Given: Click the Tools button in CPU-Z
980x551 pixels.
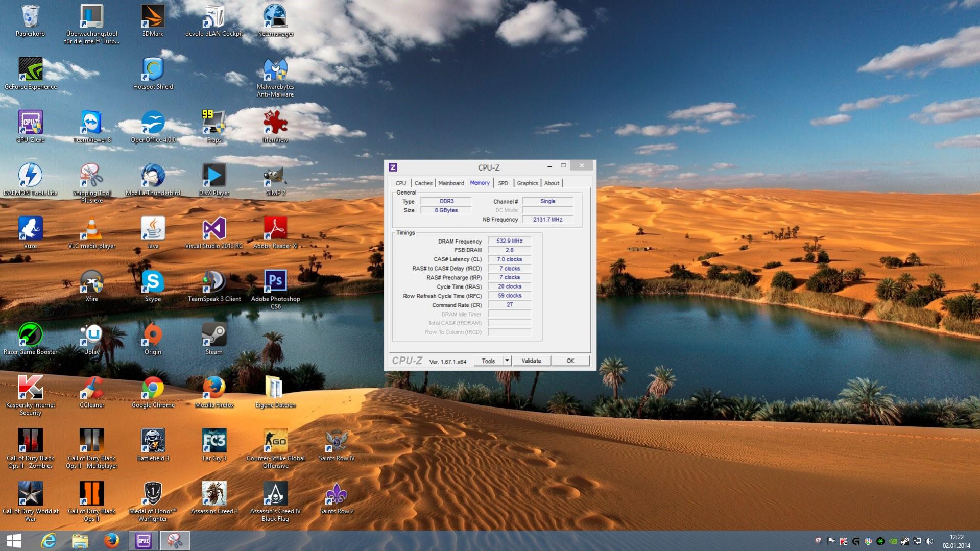Looking at the screenshot, I should tap(488, 361).
